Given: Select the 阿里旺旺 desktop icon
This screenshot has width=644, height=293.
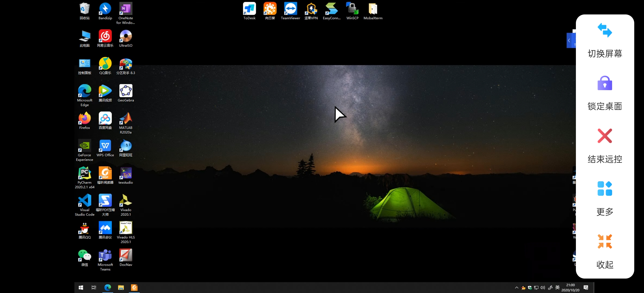Looking at the screenshot, I should 125,148.
